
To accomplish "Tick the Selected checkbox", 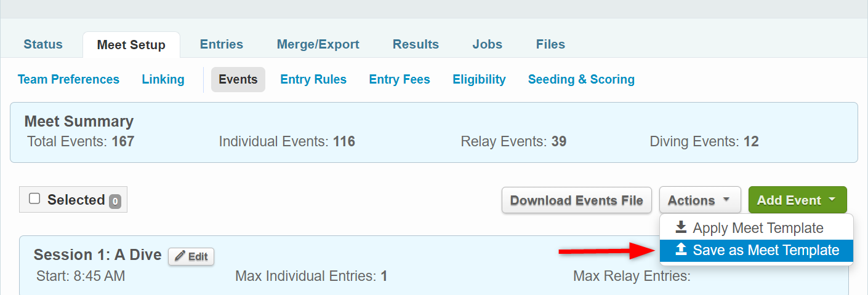I will click(35, 199).
